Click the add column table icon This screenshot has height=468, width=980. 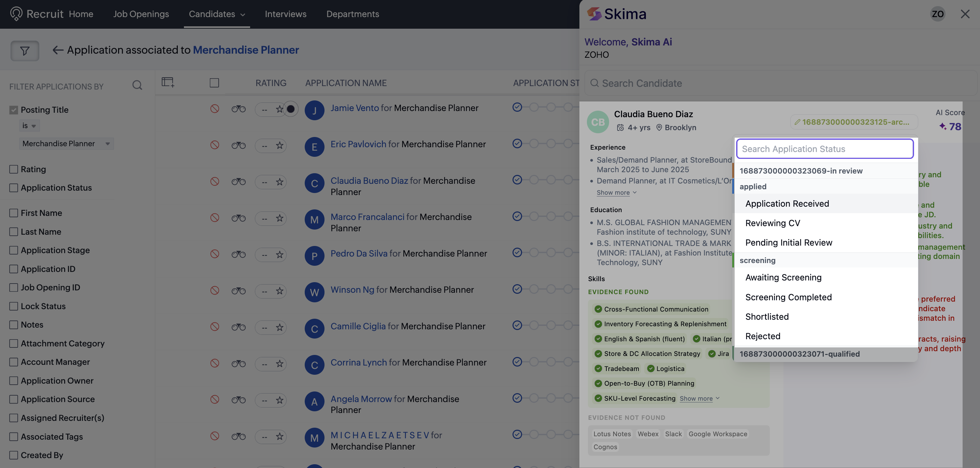tap(168, 82)
